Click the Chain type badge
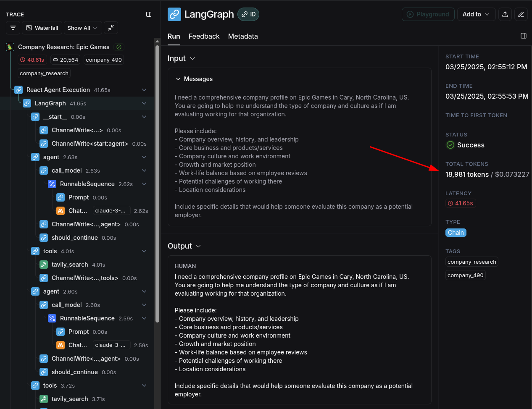532x409 pixels. [x=456, y=233]
